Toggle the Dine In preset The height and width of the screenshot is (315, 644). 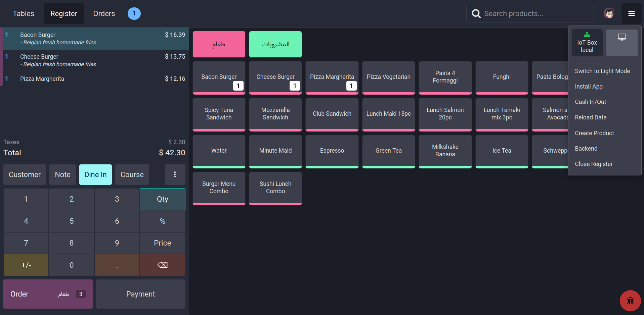coord(95,174)
